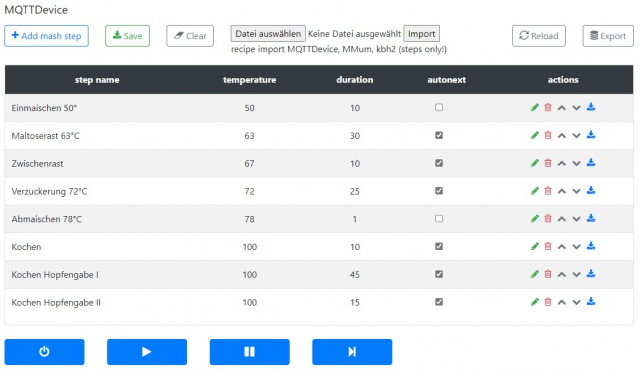This screenshot has width=640, height=373.
Task: Click the temperature column header
Action: click(x=249, y=80)
